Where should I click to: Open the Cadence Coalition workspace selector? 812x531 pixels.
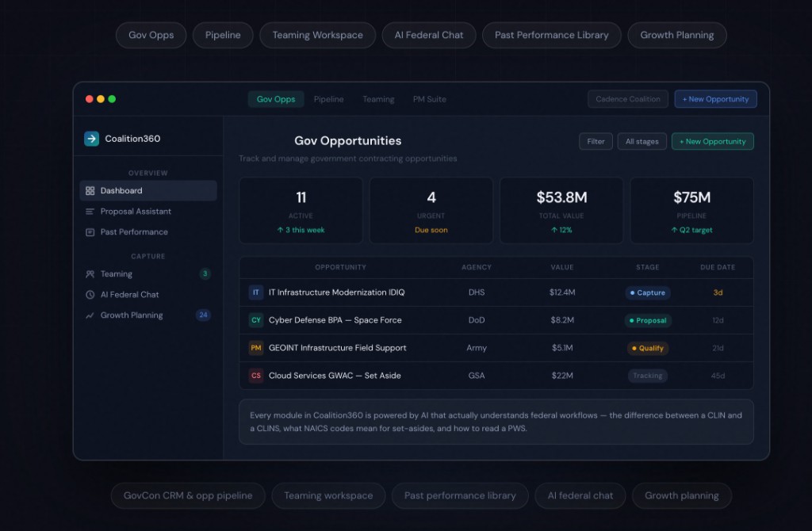627,99
